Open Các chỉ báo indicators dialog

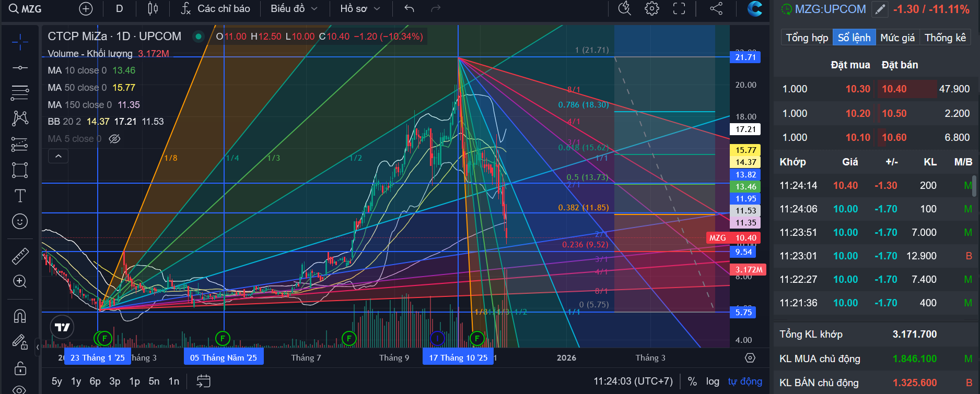tap(216, 9)
